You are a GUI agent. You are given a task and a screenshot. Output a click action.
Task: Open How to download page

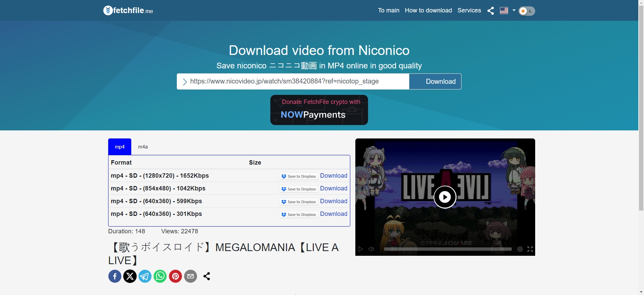[x=428, y=10]
